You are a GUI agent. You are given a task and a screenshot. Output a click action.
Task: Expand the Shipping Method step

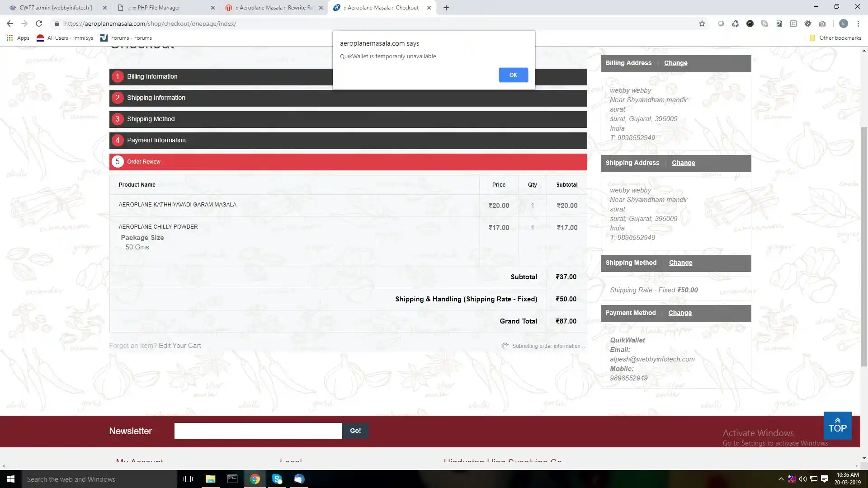(151, 119)
